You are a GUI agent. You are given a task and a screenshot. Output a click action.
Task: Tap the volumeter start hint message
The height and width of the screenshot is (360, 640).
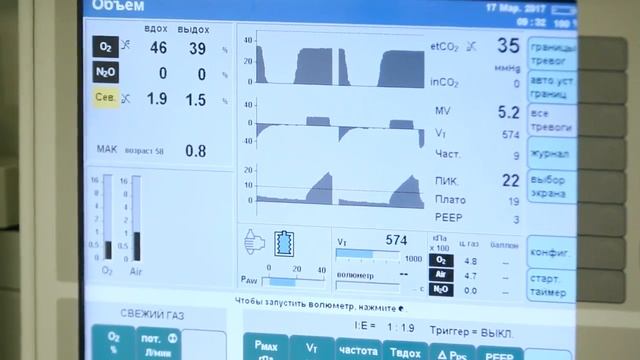coord(320,304)
